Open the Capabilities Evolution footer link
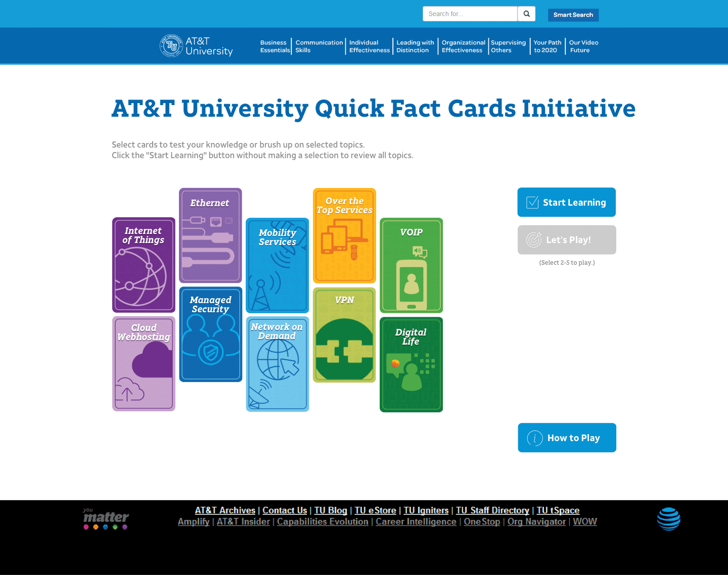 point(323,521)
